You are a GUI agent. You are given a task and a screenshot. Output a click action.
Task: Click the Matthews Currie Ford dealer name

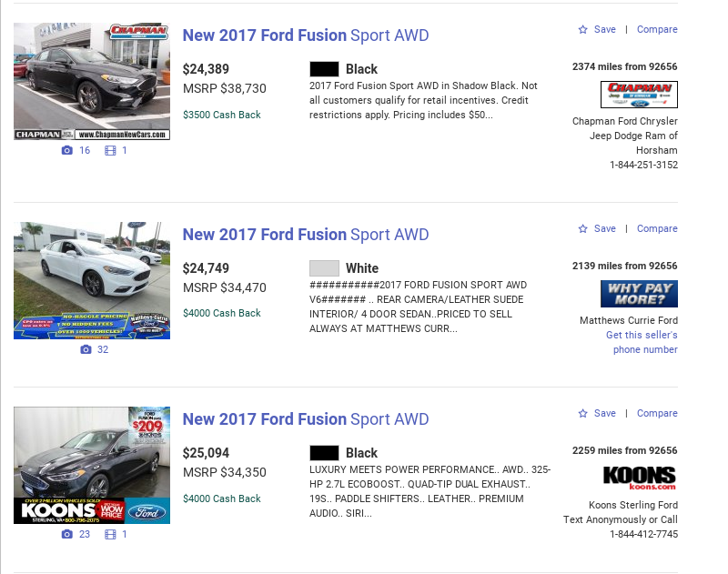(x=629, y=320)
